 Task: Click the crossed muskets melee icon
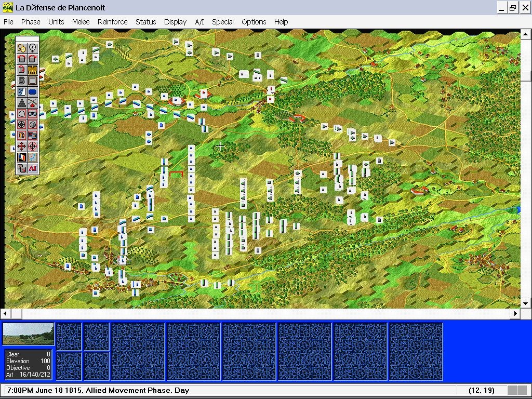coord(33,102)
